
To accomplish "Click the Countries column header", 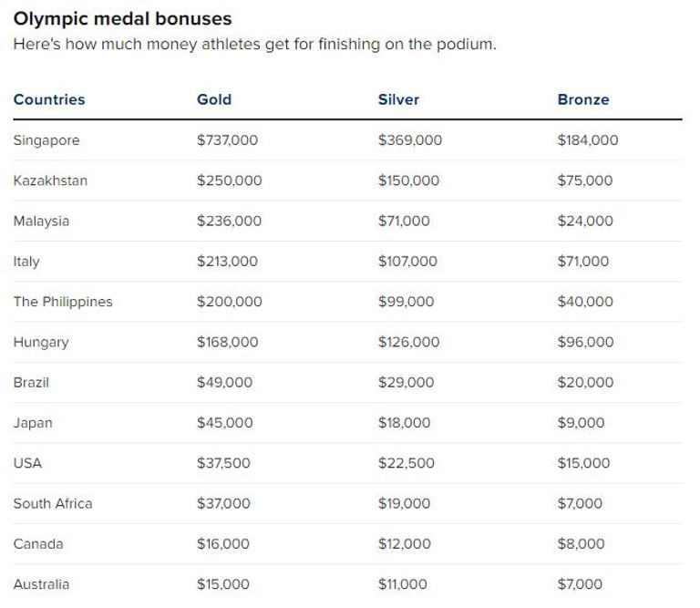I will (x=49, y=99).
